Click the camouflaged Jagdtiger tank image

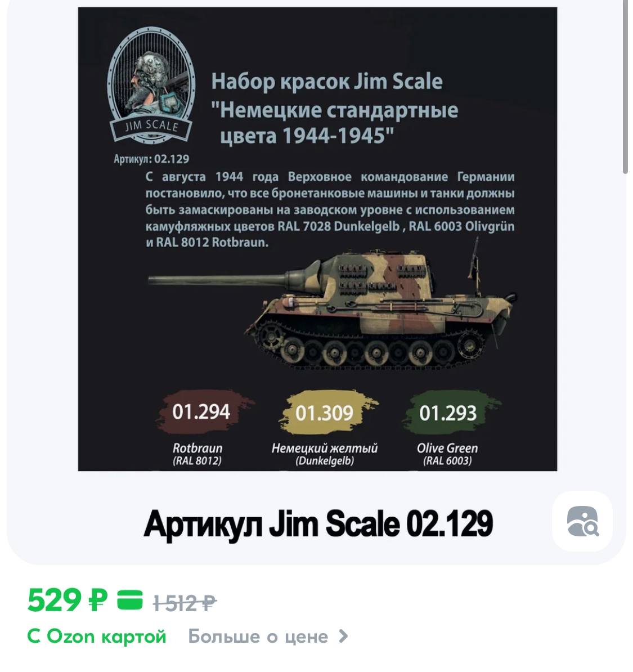[x=333, y=304]
